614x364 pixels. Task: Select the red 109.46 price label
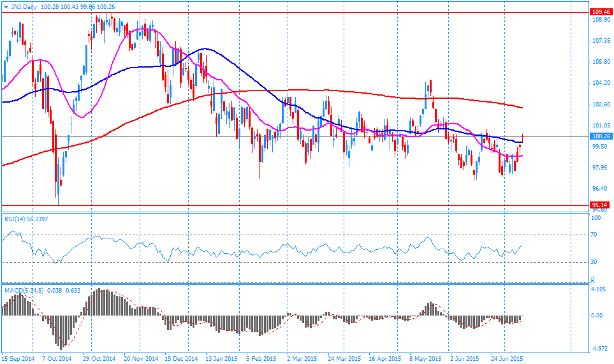tap(601, 13)
